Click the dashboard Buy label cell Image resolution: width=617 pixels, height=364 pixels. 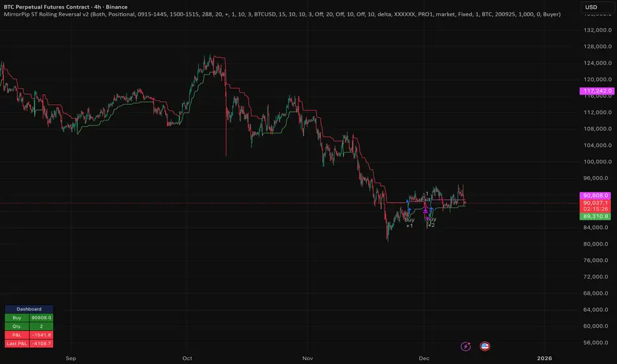(x=17, y=318)
